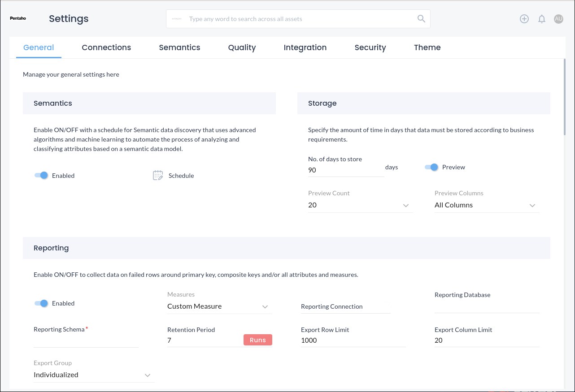Screen dimensions: 575x392
Task: Click the add (plus) circle icon
Action: 524,19
